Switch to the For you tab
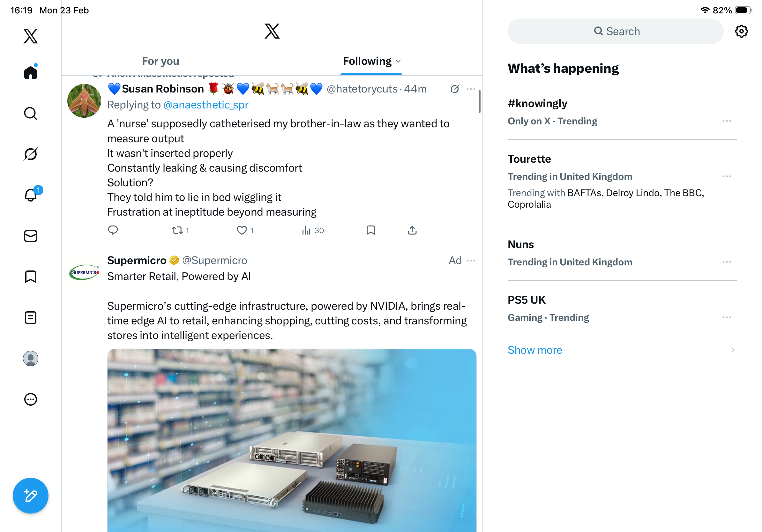The height and width of the screenshot is (532, 762). pos(161,61)
